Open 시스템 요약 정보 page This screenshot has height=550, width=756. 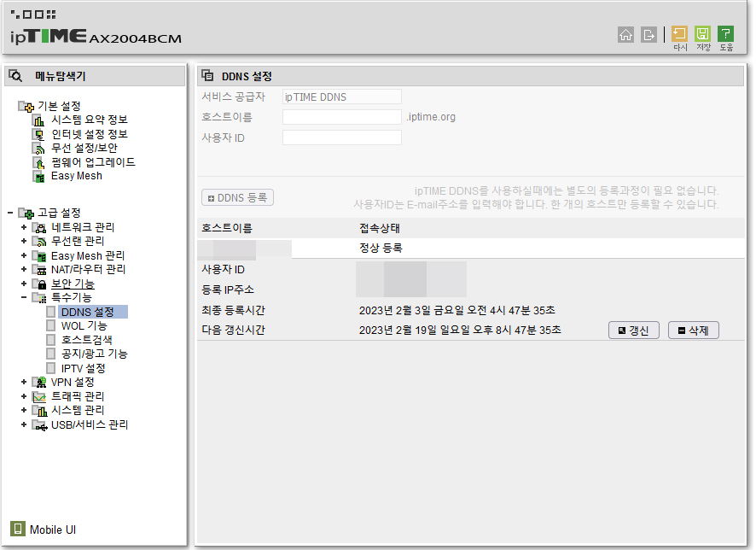pos(90,120)
